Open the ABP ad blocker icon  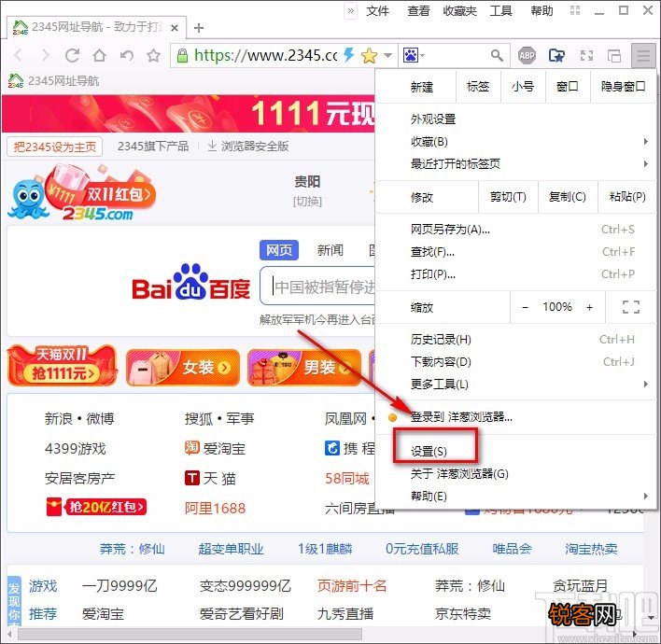[x=527, y=55]
